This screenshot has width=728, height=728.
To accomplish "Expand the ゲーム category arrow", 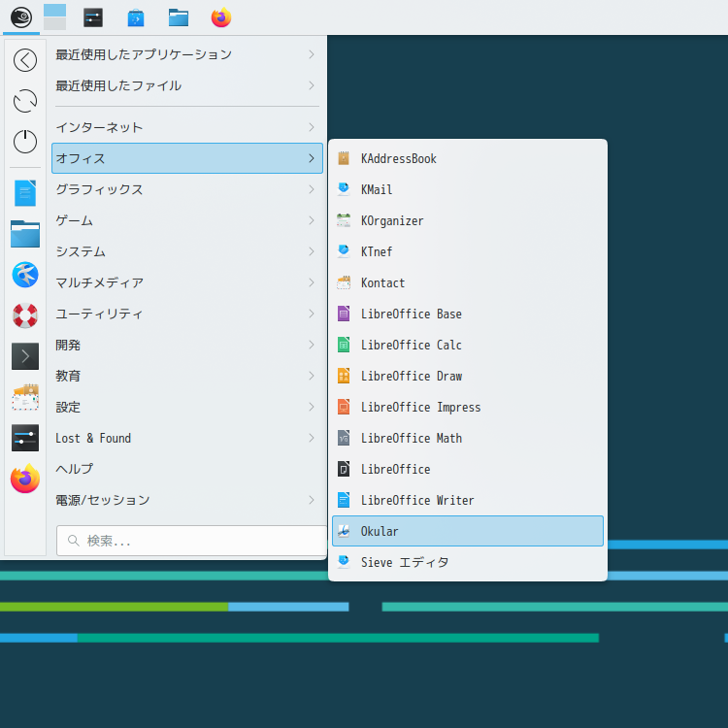I will (312, 220).
